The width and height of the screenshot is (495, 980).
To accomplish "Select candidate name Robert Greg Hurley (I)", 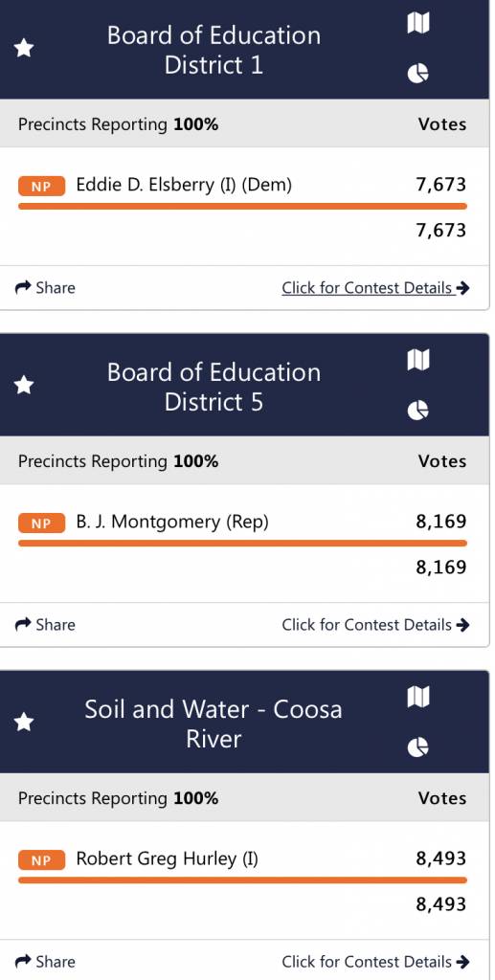I will click(x=167, y=858).
